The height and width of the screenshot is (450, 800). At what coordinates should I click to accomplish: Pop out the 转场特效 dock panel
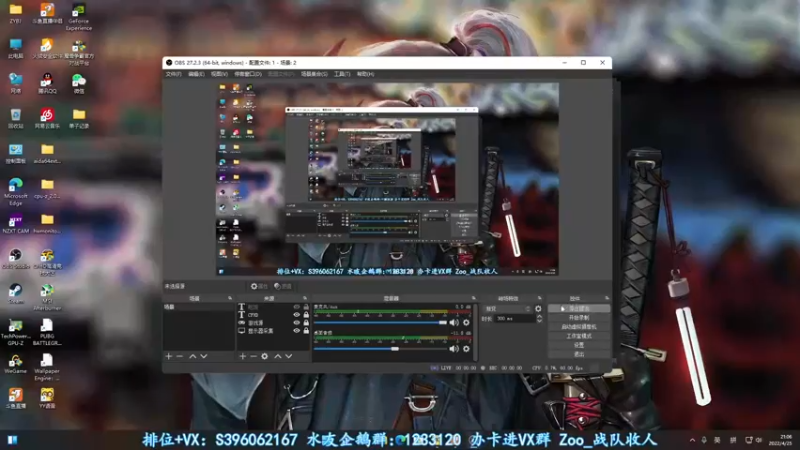point(539,298)
